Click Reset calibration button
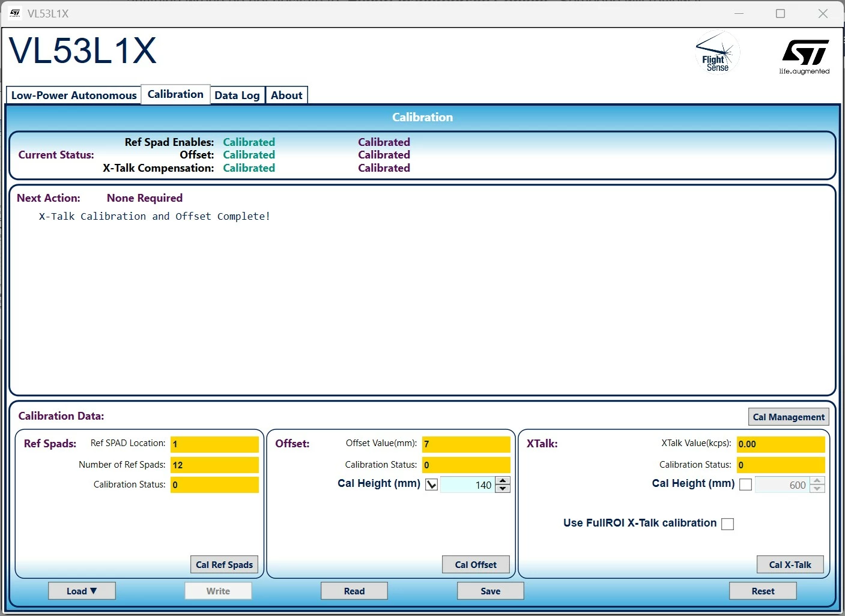Screen dimensions: 845x616 [x=763, y=591]
